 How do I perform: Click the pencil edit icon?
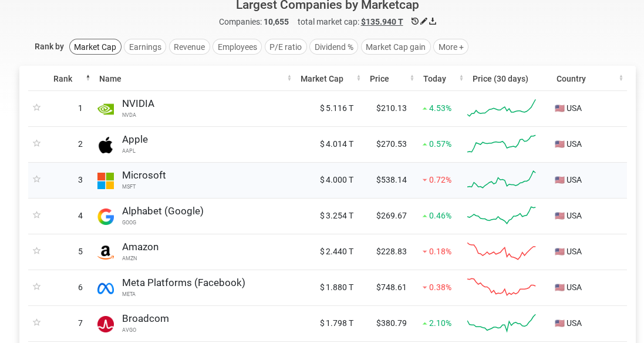click(x=424, y=21)
